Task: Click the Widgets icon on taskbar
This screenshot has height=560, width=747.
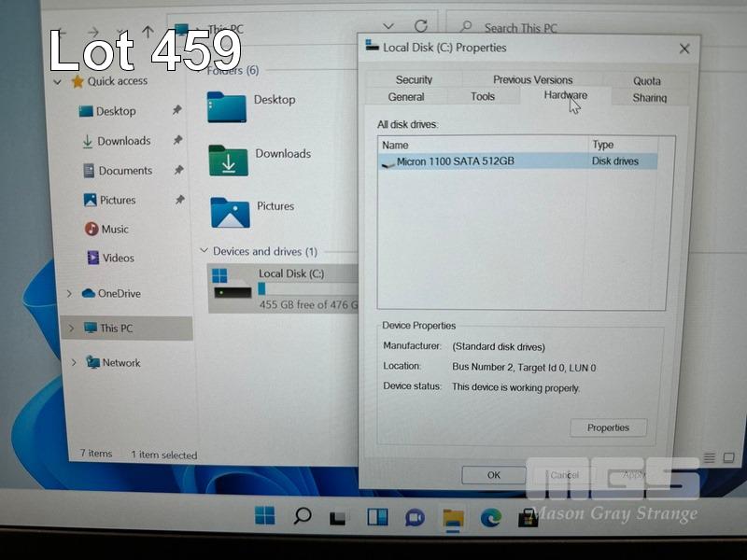Action: click(x=377, y=517)
